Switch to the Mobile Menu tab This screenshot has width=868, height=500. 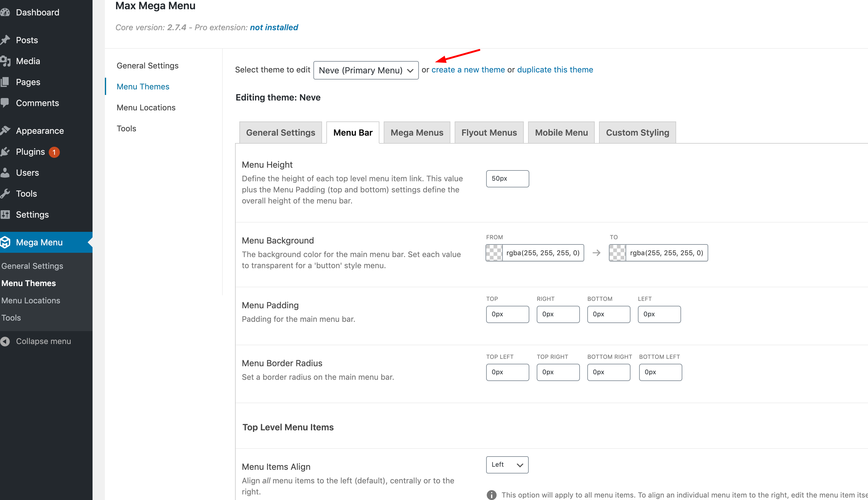tap(561, 133)
